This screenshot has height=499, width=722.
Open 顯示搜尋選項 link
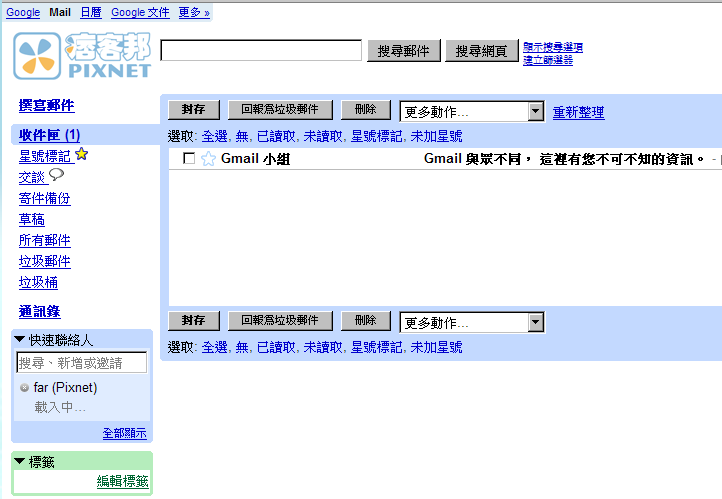pyautogui.click(x=553, y=47)
